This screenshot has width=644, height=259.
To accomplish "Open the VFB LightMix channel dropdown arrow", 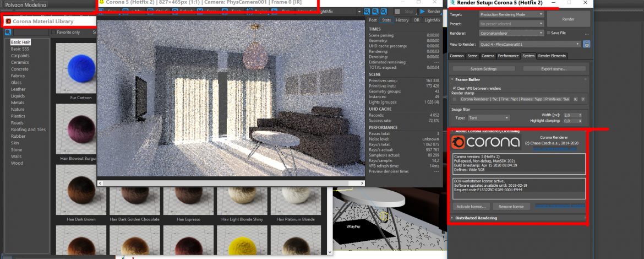I will coord(359,12).
